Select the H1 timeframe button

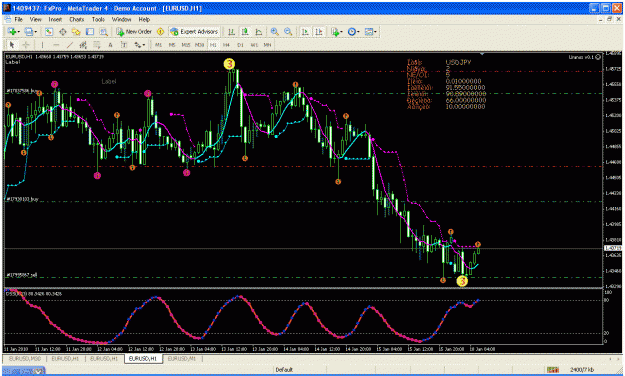click(x=213, y=45)
